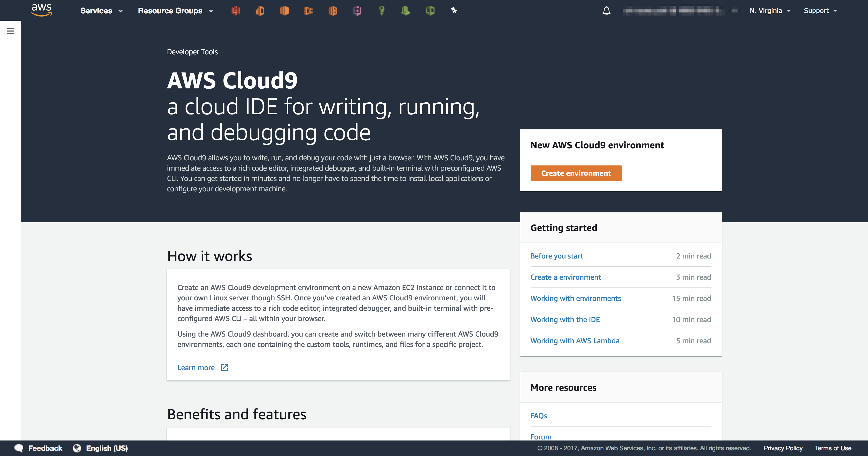This screenshot has height=456, width=868.
Task: Open the Feedback speech bubble icon
Action: point(19,448)
